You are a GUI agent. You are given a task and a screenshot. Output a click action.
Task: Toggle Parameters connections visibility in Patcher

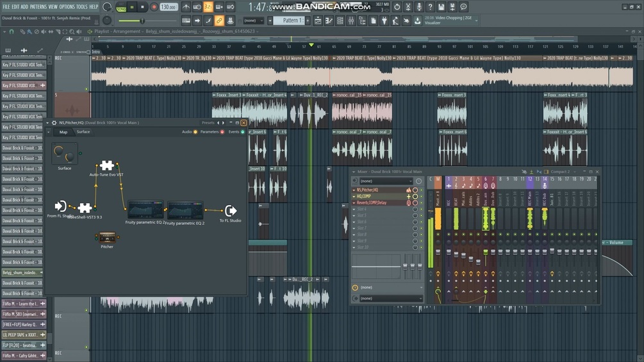222,132
